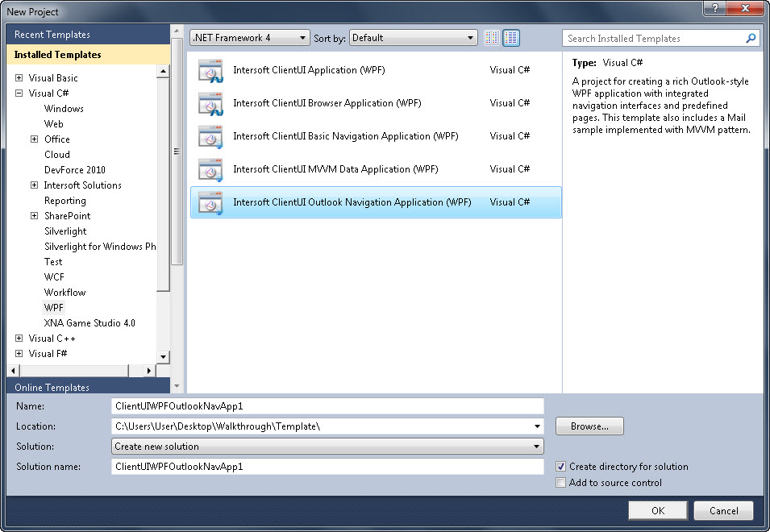Select the Visual C# tree label
770x532 pixels.
[x=48, y=93]
